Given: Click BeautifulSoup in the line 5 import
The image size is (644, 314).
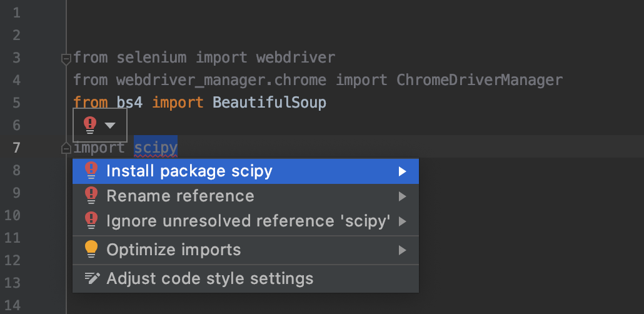Looking at the screenshot, I should click(269, 102).
